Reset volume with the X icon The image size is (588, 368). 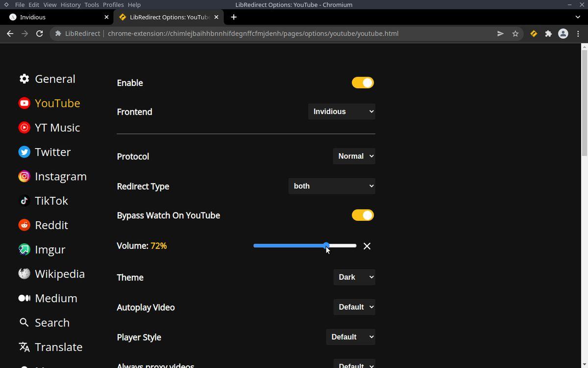367,246
